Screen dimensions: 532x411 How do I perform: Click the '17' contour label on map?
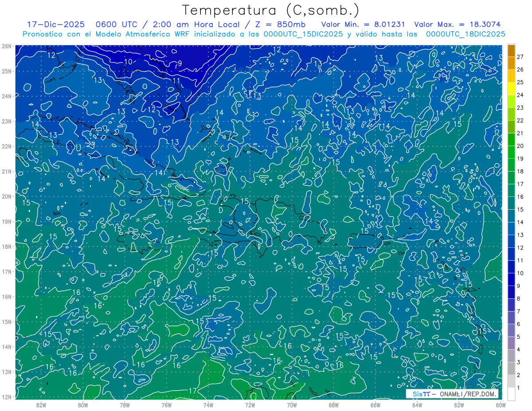point(193,391)
